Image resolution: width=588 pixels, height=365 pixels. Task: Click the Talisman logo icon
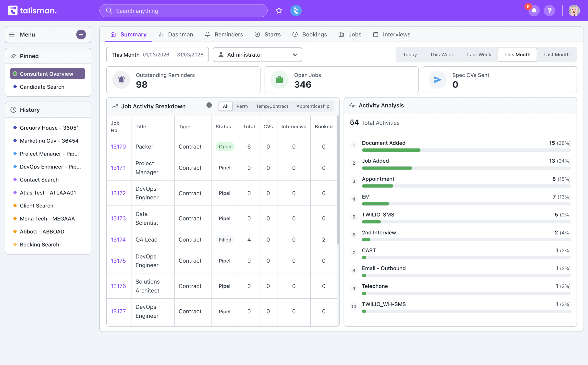click(x=13, y=11)
